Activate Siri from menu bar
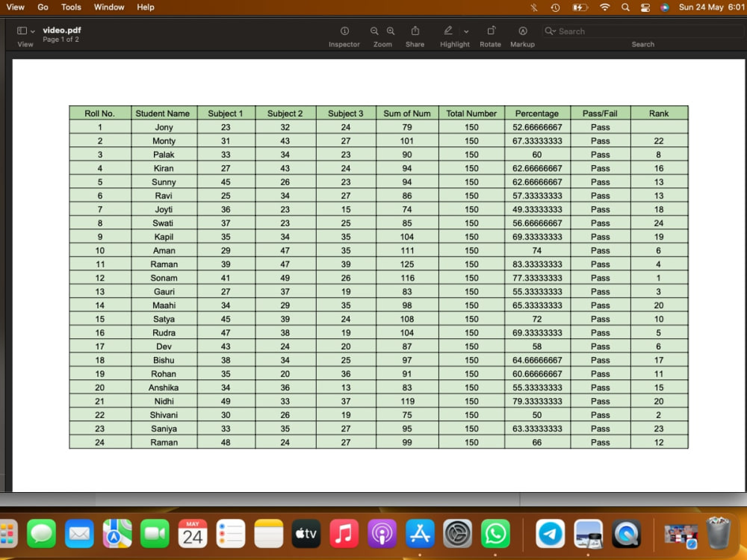Image resolution: width=747 pixels, height=560 pixels. (x=665, y=7)
